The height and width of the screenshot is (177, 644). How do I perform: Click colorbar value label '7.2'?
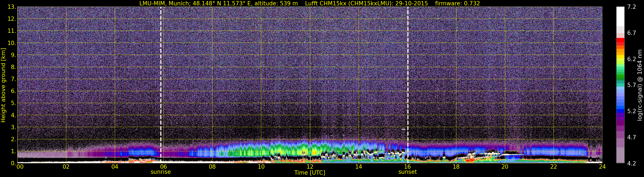point(632,7)
